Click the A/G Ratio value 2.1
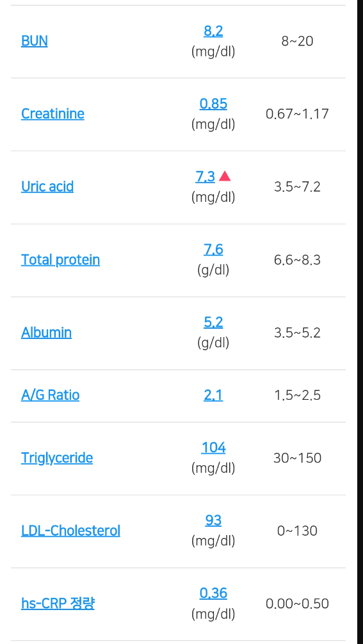 pyautogui.click(x=213, y=395)
